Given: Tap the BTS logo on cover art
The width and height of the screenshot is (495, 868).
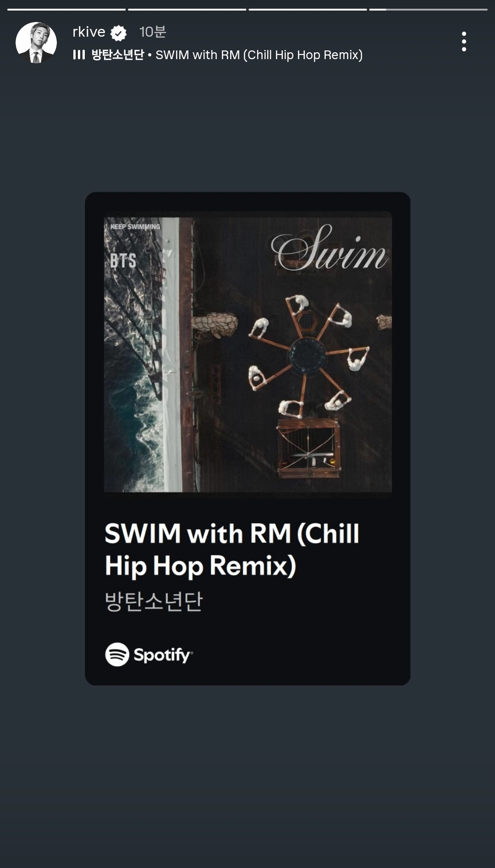Looking at the screenshot, I should point(123,261).
